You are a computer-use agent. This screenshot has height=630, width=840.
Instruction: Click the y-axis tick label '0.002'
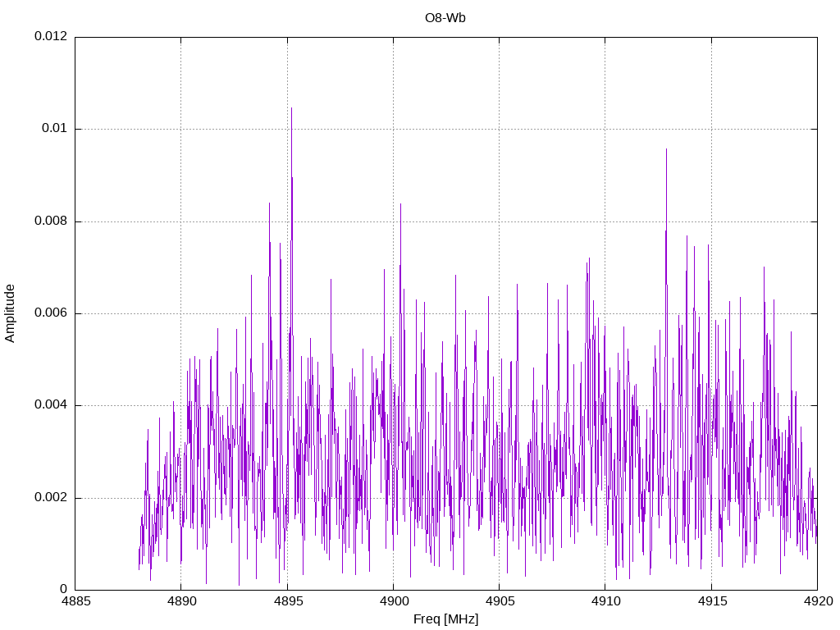(x=51, y=497)
